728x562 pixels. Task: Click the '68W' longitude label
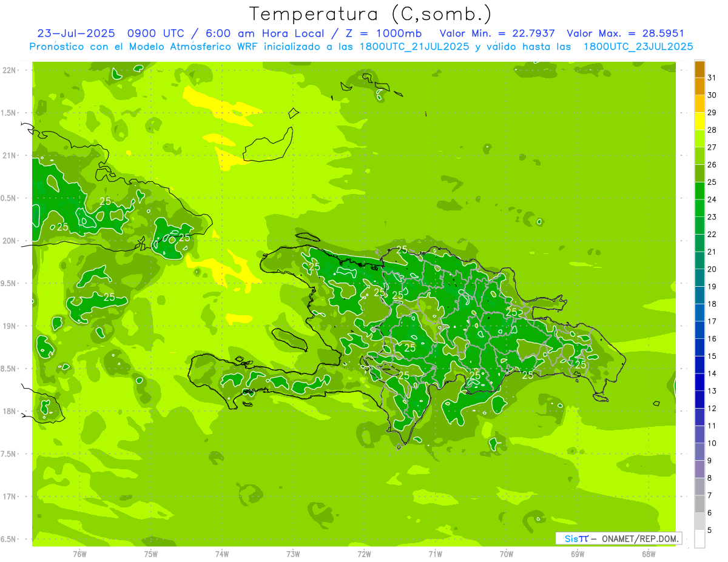(x=649, y=554)
